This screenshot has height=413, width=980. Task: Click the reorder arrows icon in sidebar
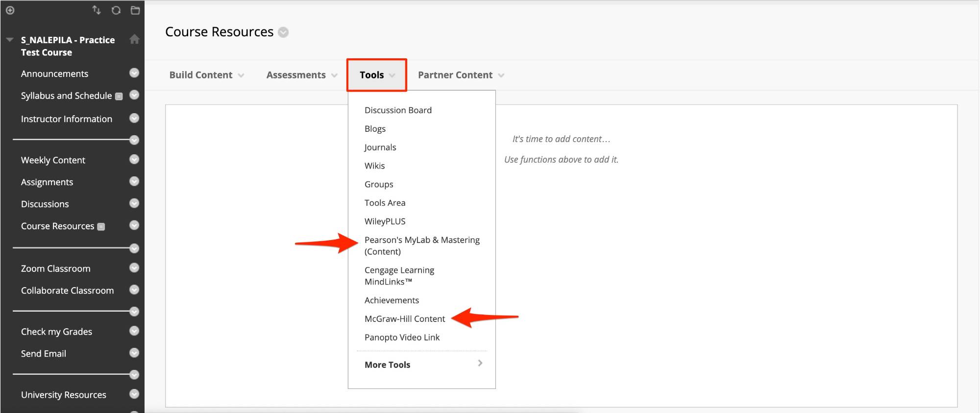click(97, 10)
